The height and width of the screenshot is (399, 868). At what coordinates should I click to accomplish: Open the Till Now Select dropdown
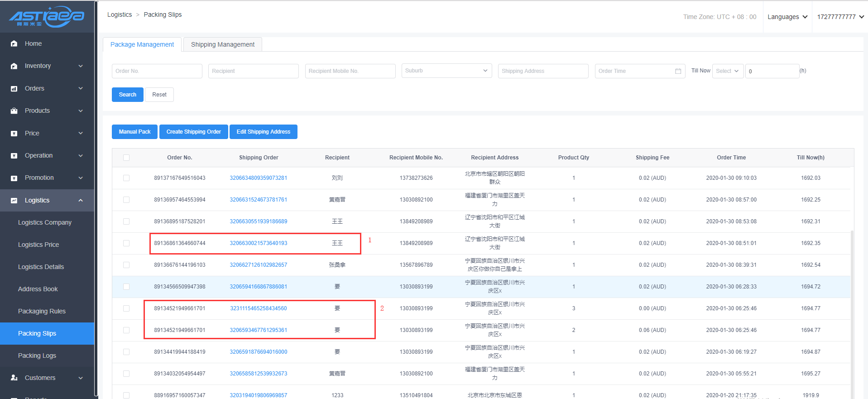728,71
